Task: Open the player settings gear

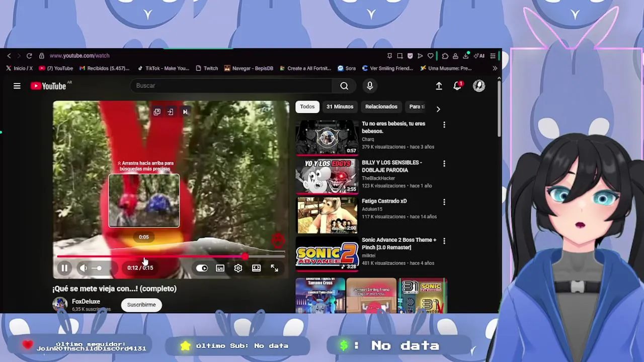Action: (238, 268)
